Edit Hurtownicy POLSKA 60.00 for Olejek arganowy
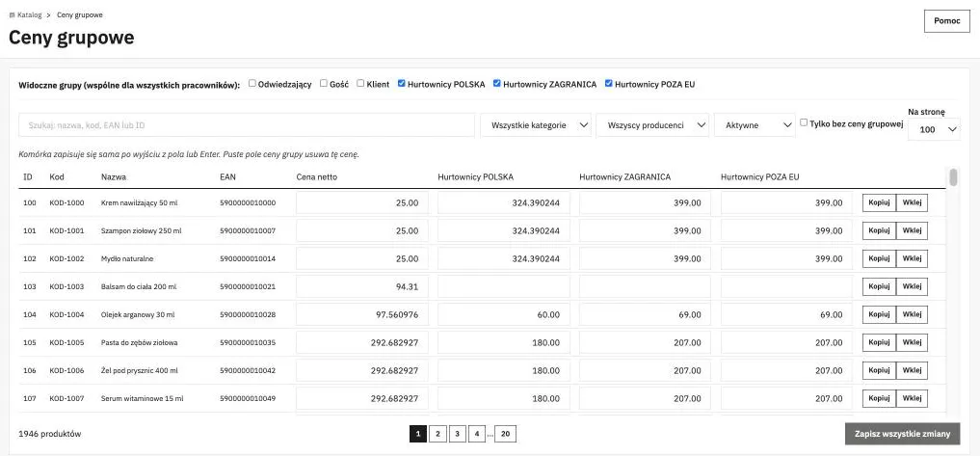This screenshot has width=980, height=456. point(504,314)
